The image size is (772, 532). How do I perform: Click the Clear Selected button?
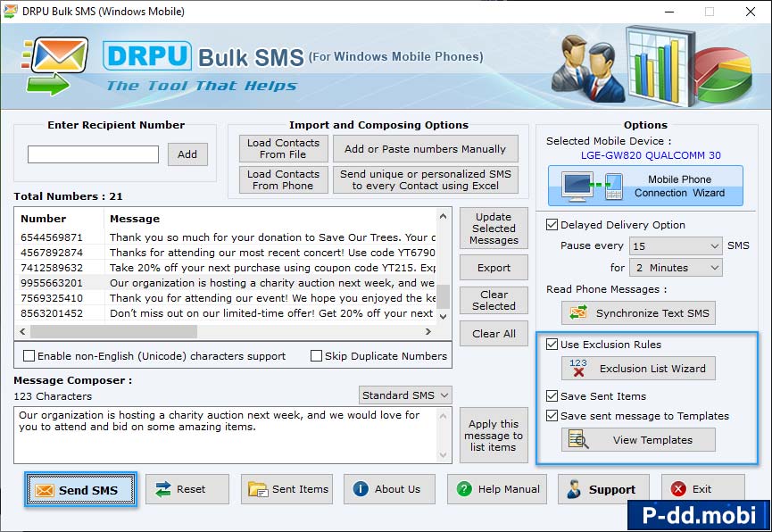(494, 300)
